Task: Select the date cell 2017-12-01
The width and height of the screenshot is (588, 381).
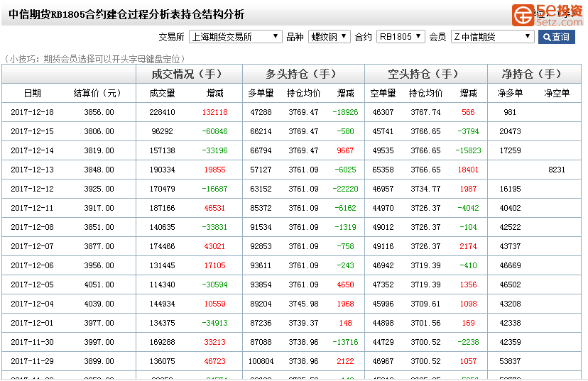Action: (x=32, y=323)
